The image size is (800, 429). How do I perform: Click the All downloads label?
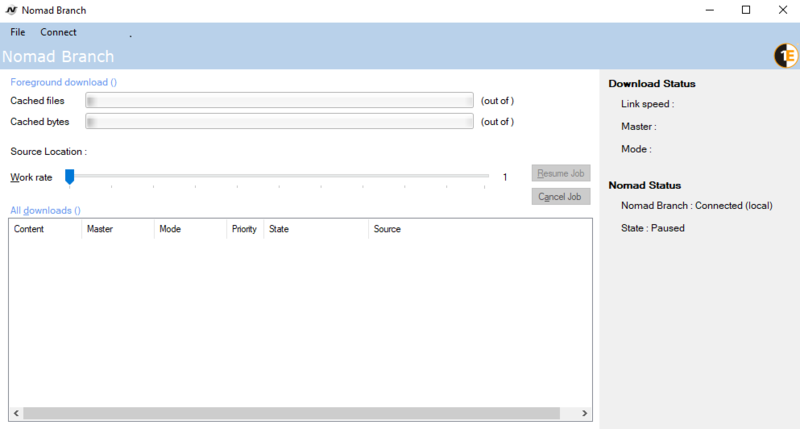[x=45, y=211]
